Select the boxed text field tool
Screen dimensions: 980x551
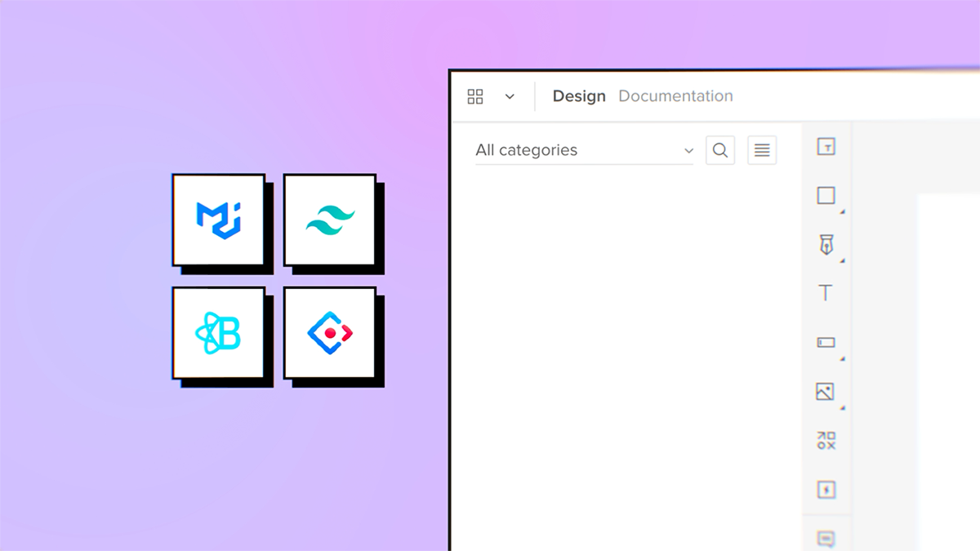point(826,147)
